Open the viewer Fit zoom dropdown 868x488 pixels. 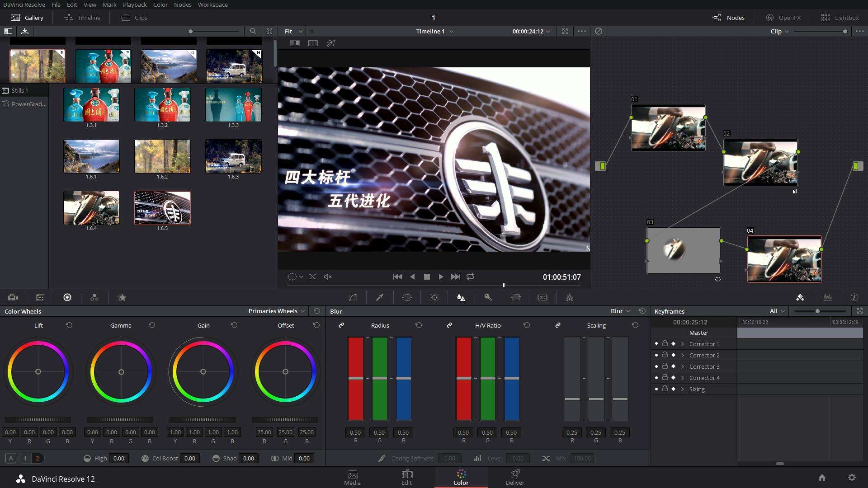tap(293, 31)
